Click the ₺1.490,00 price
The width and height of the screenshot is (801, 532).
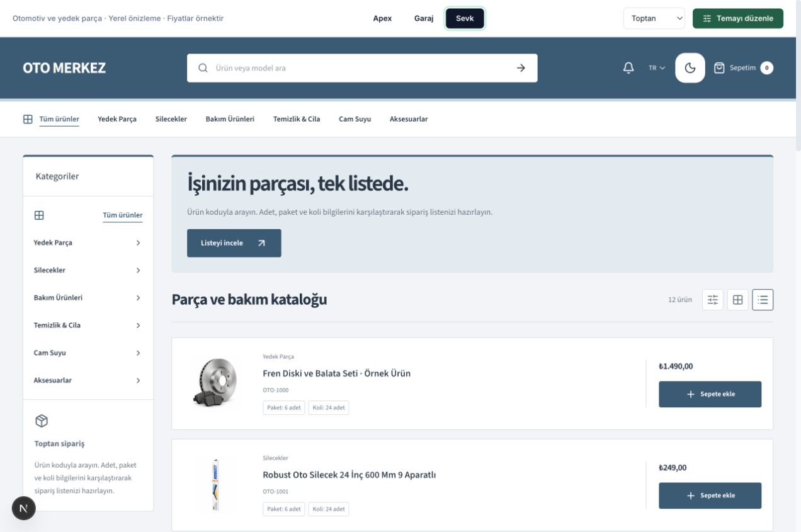676,366
